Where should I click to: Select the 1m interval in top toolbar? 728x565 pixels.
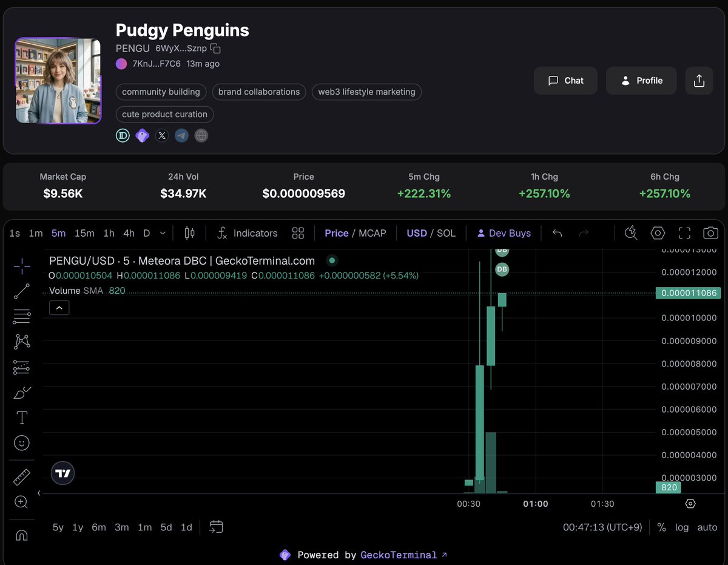[36, 233]
